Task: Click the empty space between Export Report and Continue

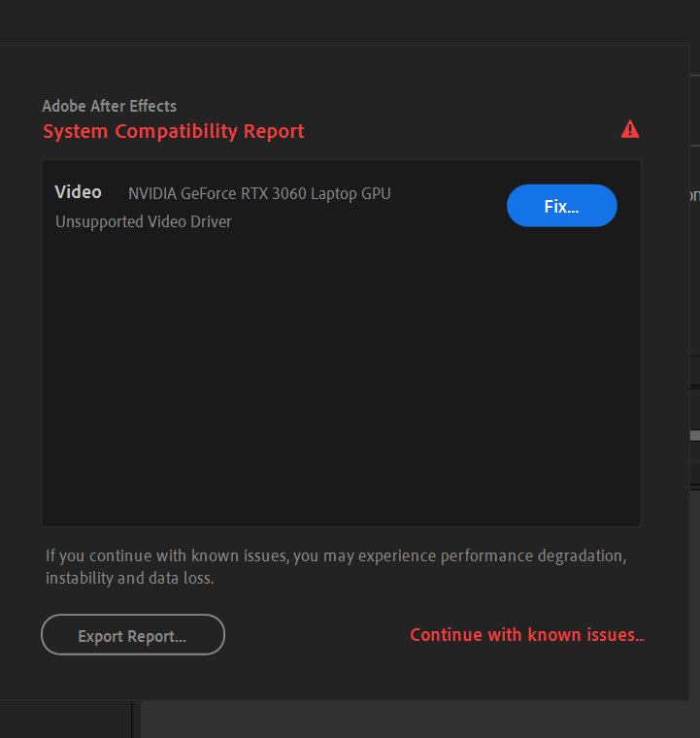Action: (x=316, y=636)
